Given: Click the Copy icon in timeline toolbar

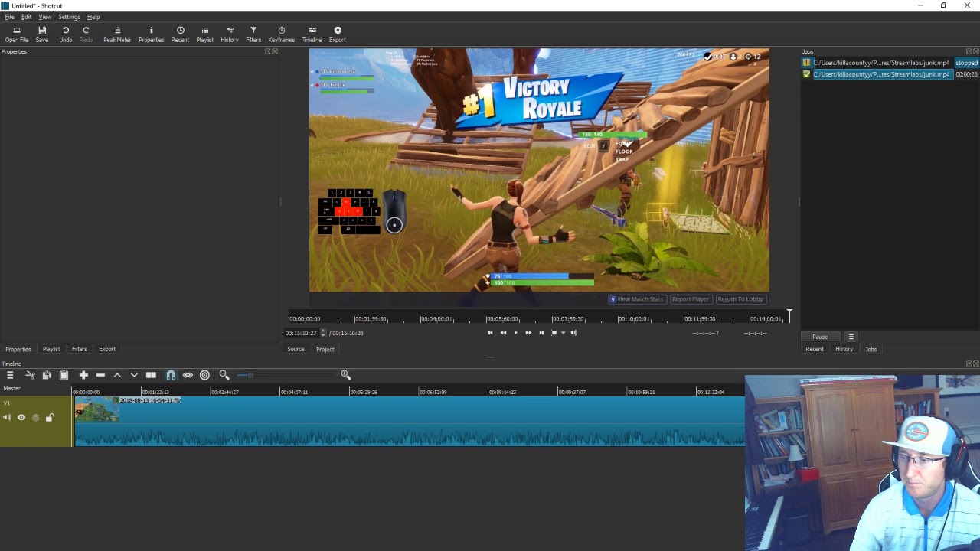Looking at the screenshot, I should point(47,375).
